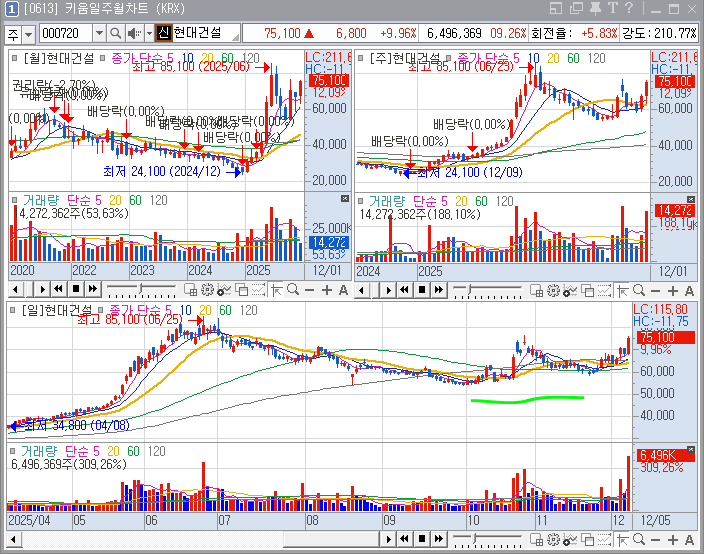Toggle the square marker before monthly 거래량
704x554 pixels.
click(14, 200)
